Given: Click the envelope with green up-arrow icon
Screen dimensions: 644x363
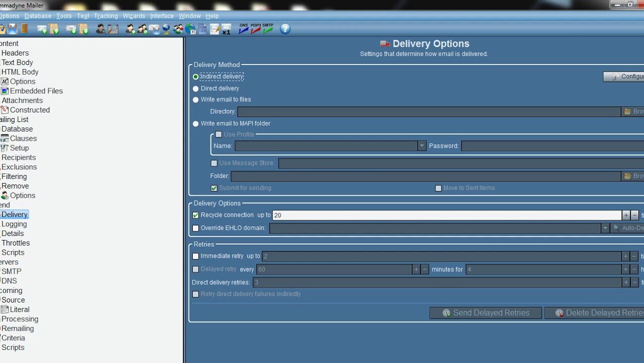Looking at the screenshot, I should [x=42, y=29].
